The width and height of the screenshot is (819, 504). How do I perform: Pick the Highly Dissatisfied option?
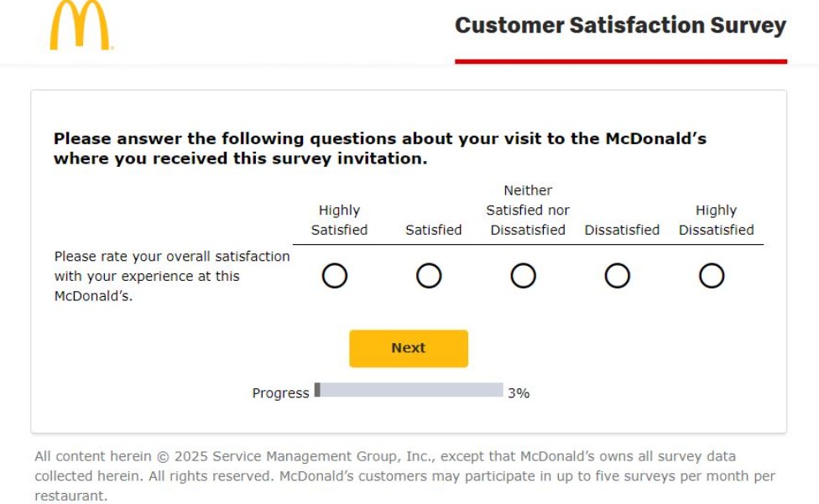pos(712,275)
